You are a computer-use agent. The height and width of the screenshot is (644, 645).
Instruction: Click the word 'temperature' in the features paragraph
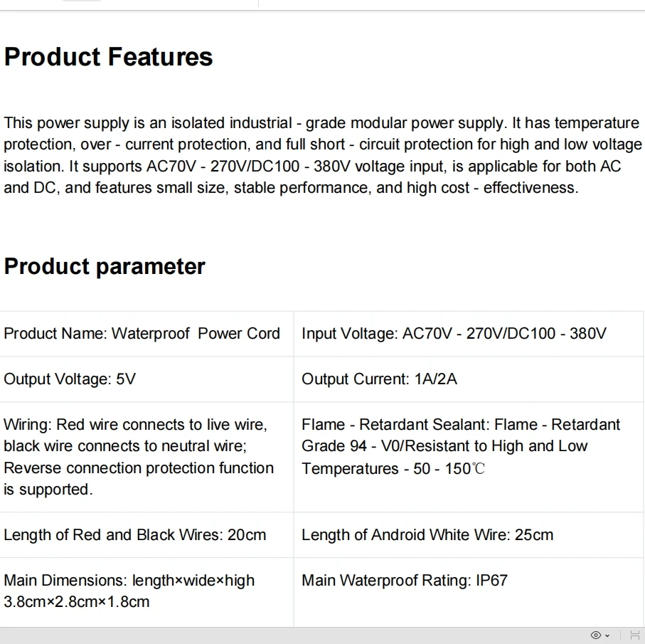pos(596,123)
